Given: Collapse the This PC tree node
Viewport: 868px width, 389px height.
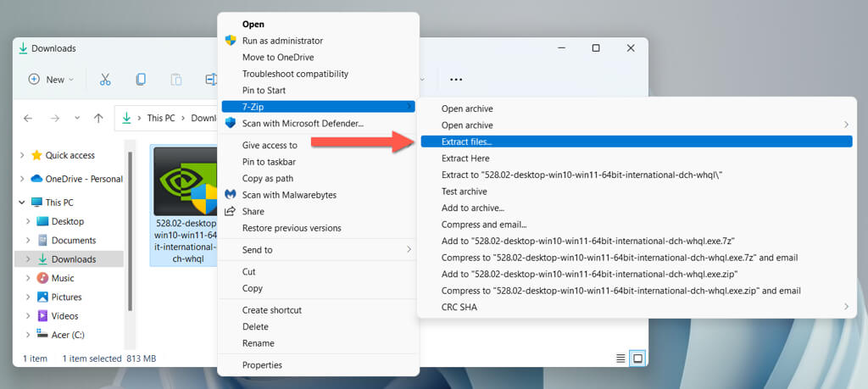Looking at the screenshot, I should tap(22, 203).
